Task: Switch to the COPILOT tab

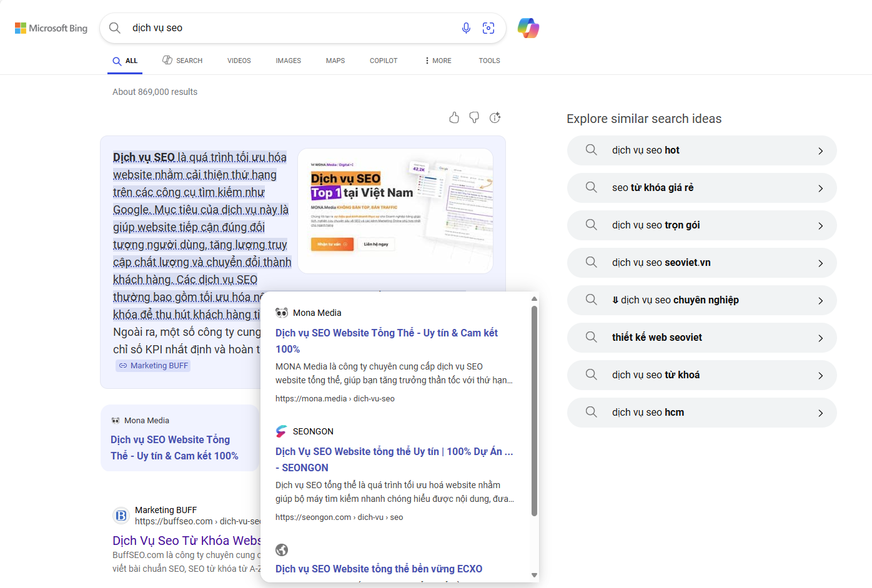Action: coord(384,61)
